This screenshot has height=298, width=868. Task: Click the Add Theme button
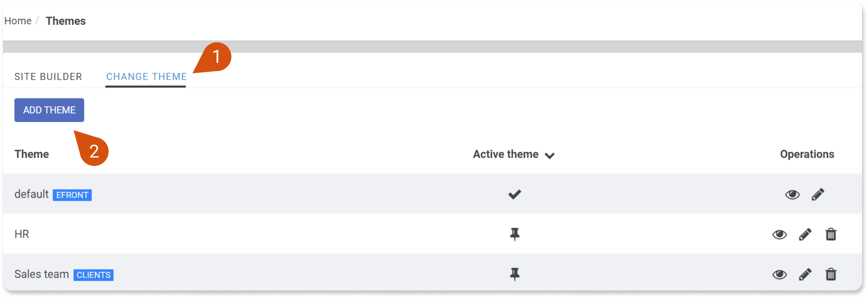coord(49,110)
